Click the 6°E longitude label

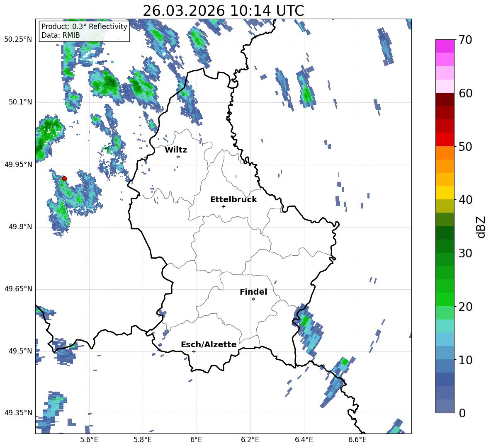[196, 440]
